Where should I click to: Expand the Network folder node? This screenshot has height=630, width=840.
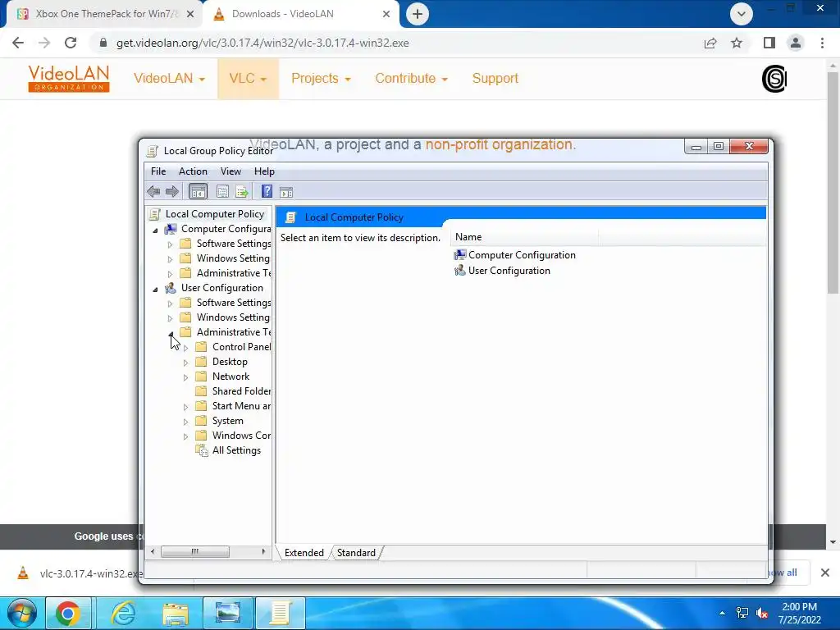pyautogui.click(x=186, y=377)
